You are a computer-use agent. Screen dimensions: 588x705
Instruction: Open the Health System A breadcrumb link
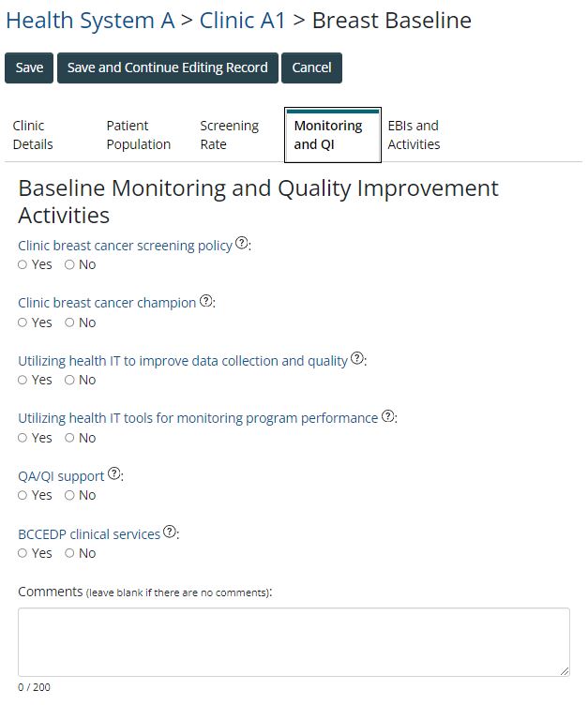pos(90,21)
